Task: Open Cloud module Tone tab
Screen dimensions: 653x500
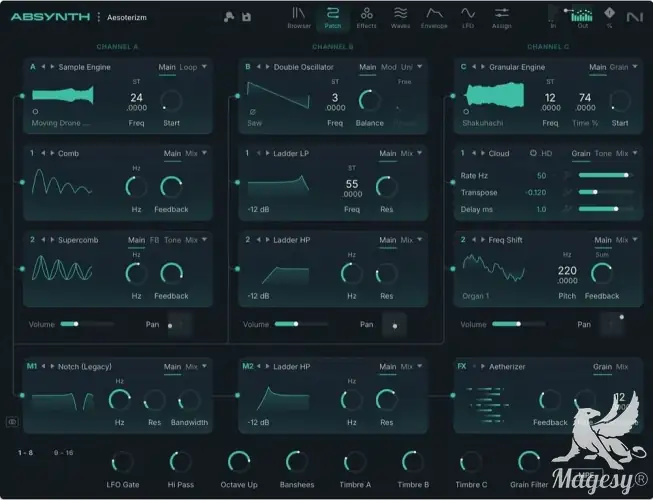Action: [x=603, y=153]
